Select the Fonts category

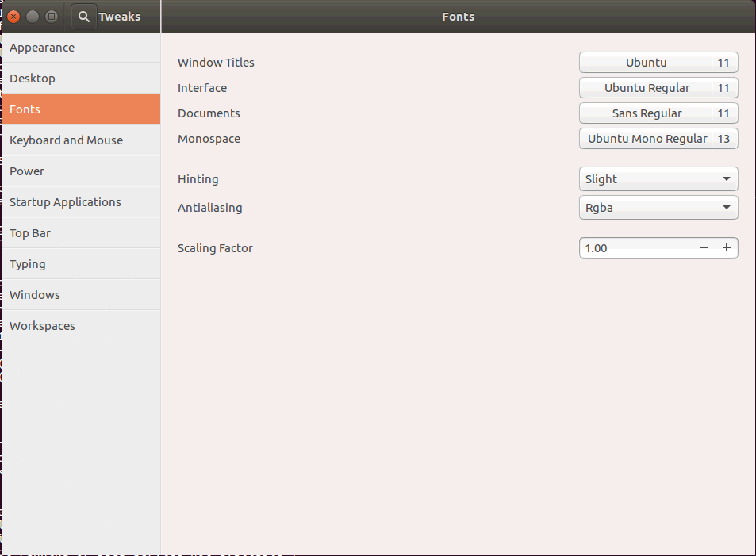81,109
